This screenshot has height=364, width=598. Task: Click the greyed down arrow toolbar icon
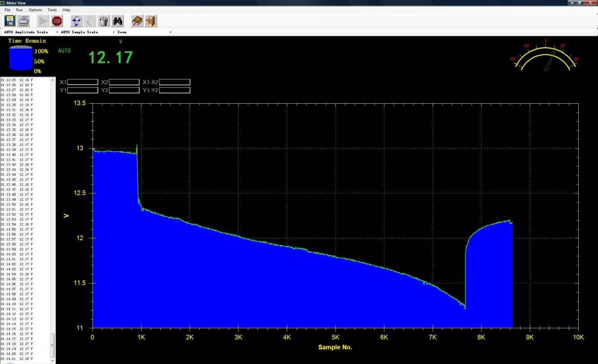[90, 21]
